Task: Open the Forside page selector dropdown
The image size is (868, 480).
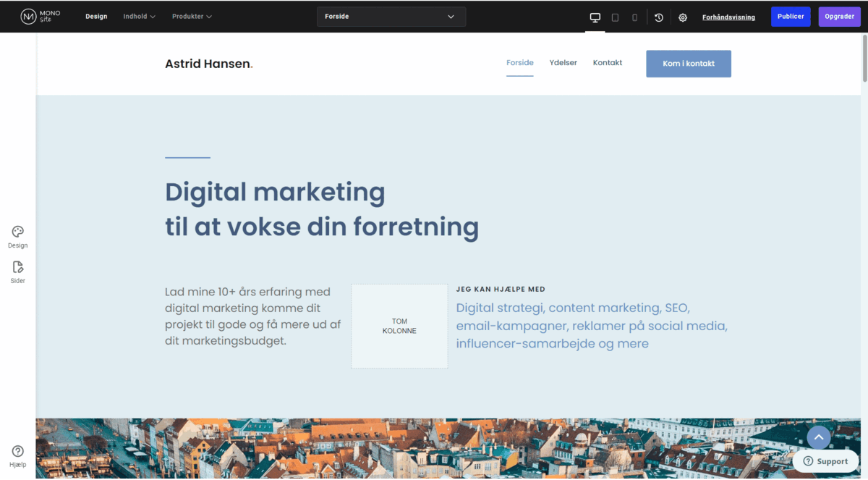Action: (x=391, y=17)
